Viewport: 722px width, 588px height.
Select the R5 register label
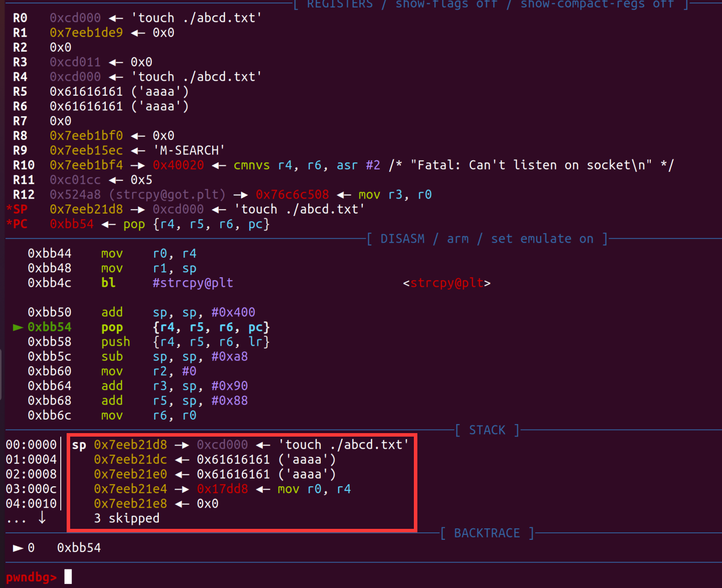pos(20,92)
